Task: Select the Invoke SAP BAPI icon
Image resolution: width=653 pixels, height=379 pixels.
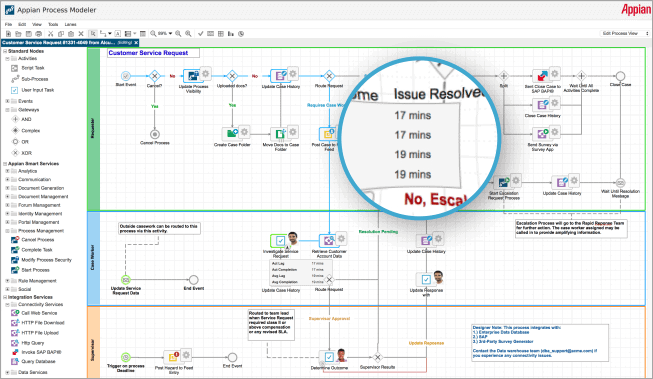Action: click(x=15, y=352)
